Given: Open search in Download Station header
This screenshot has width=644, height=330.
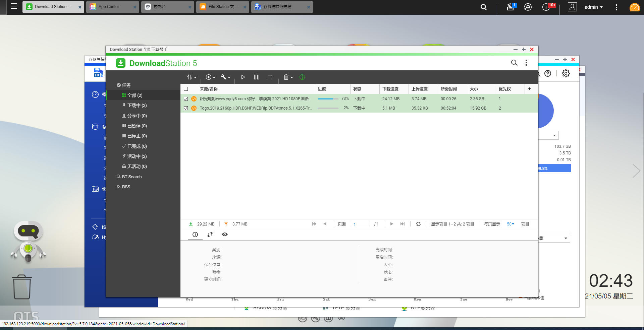Looking at the screenshot, I should 514,63.
